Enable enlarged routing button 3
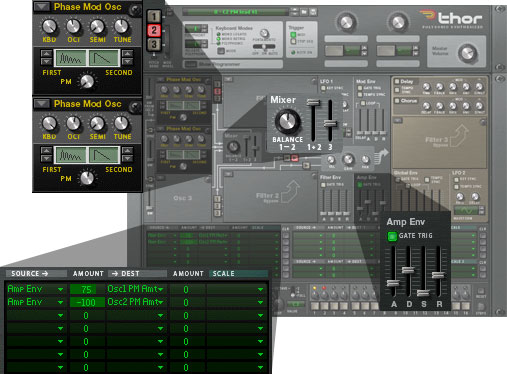 point(154,44)
